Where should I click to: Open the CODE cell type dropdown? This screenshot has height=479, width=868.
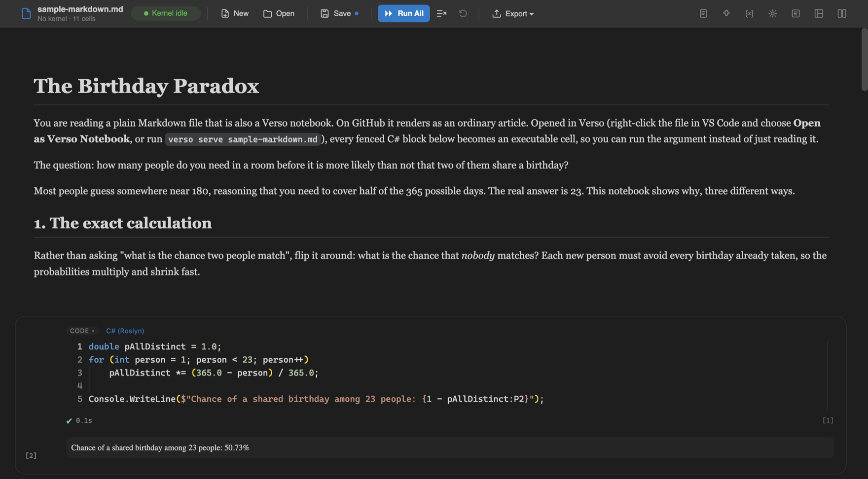(82, 331)
